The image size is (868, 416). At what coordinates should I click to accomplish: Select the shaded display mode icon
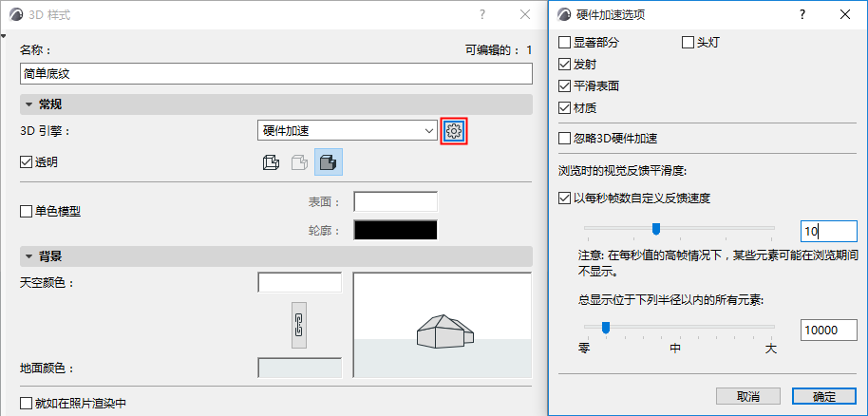tap(329, 162)
